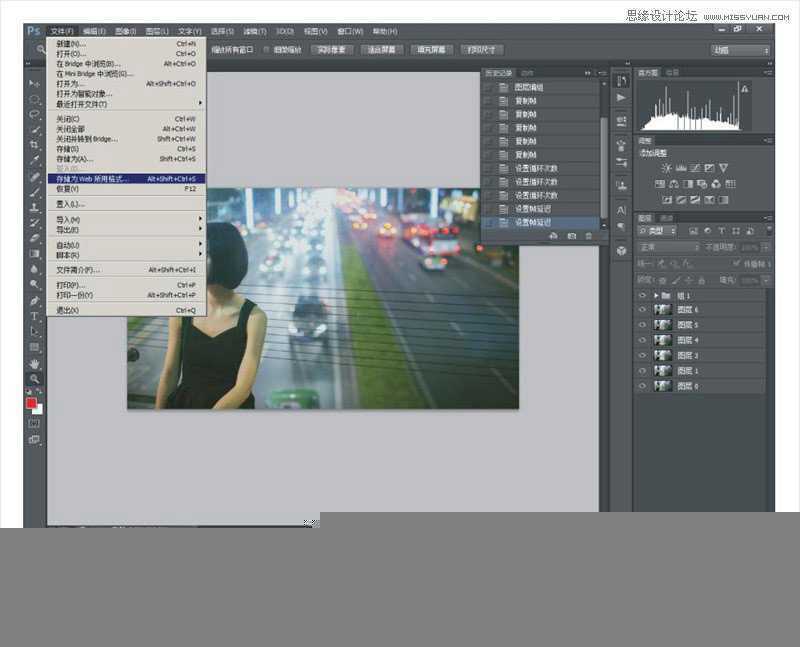Hide layer 图层 0
Viewport: 800px width, 647px height.
[x=642, y=386]
